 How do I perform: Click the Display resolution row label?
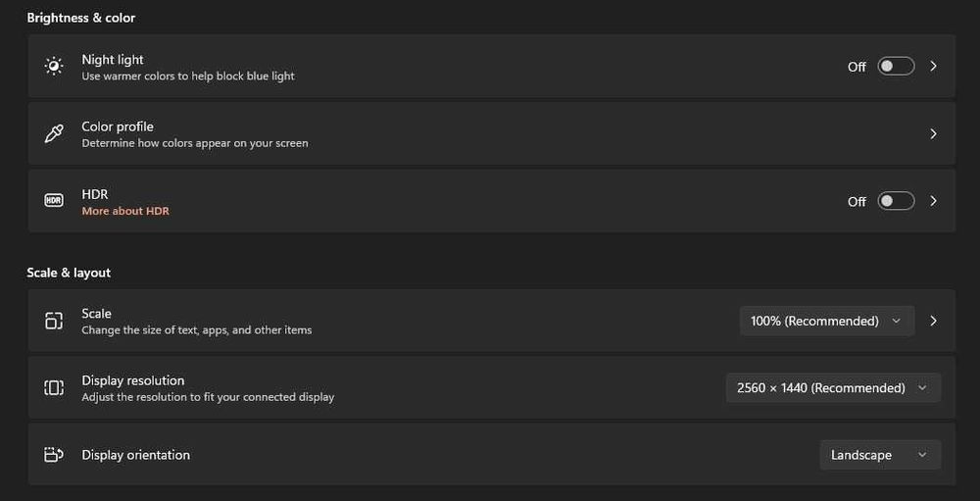133,380
